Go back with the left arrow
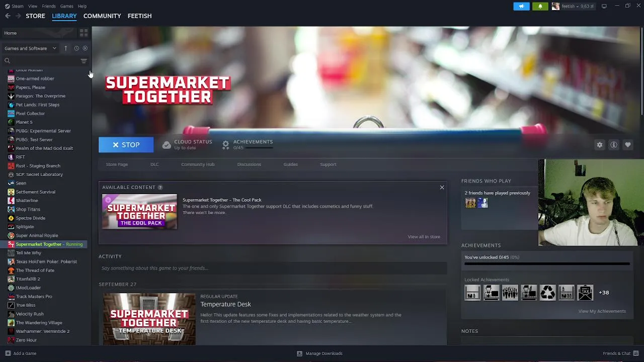The image size is (644, 362). pos(8,16)
